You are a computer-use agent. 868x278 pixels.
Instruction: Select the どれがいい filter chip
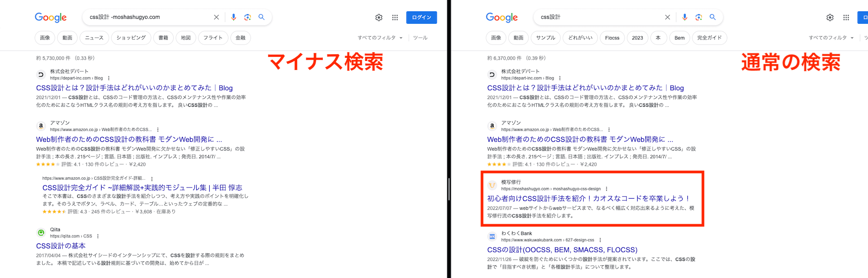click(x=580, y=38)
